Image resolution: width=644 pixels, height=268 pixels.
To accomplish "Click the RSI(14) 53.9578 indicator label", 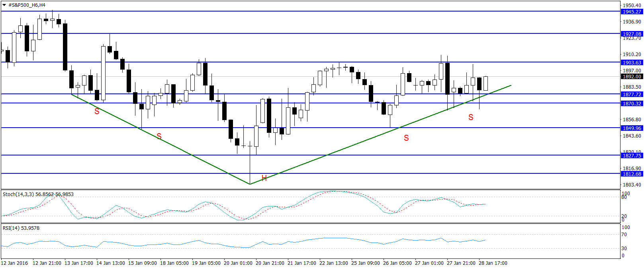I will (x=21, y=228).
